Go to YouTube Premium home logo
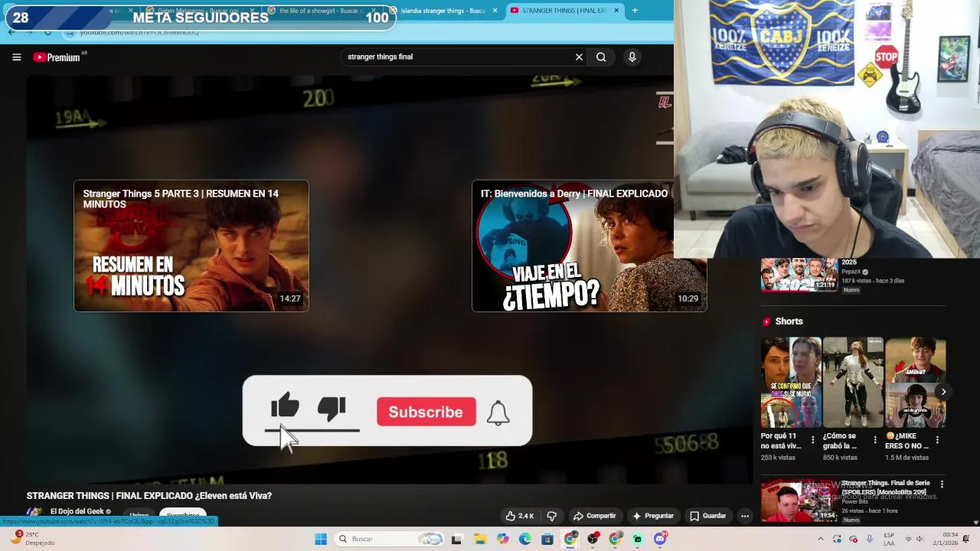Image resolution: width=980 pixels, height=551 pixels. click(57, 57)
